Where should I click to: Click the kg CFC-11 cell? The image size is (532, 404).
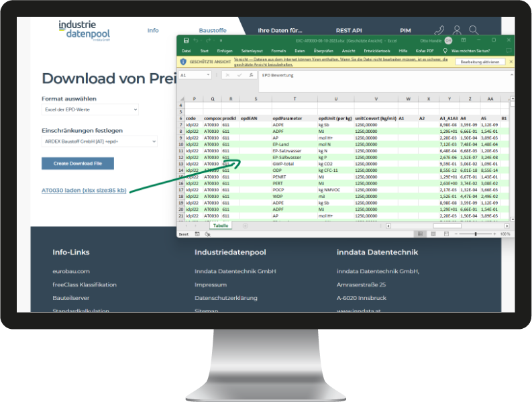point(336,170)
